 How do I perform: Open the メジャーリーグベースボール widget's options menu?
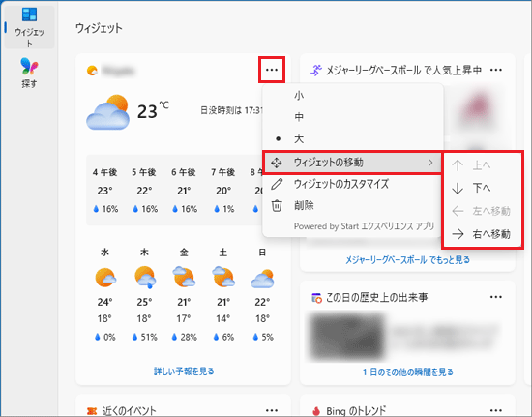495,70
